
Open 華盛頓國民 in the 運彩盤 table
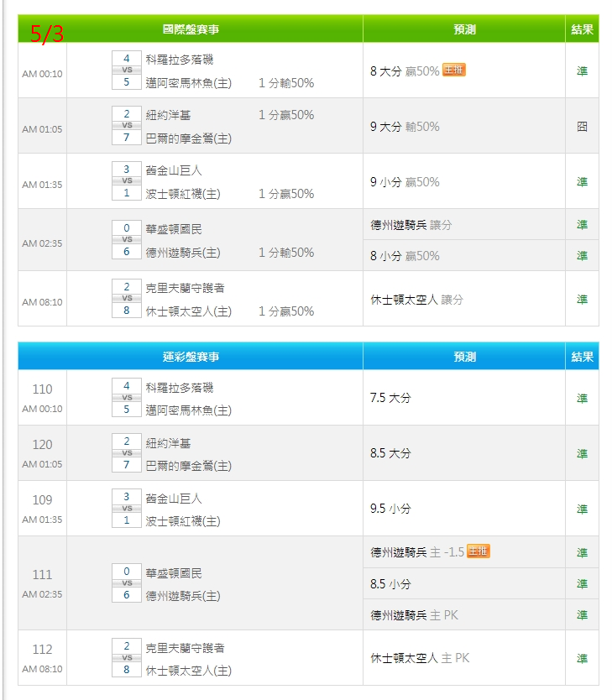tap(174, 572)
